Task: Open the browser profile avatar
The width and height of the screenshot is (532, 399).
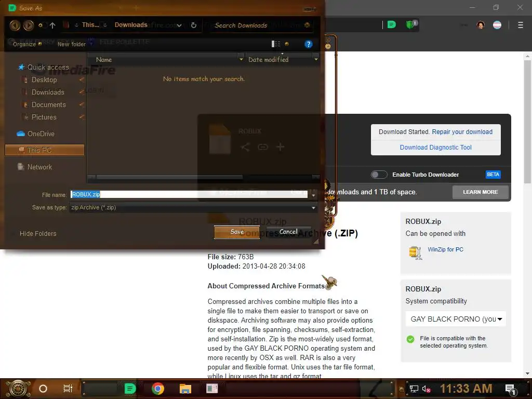Action: [x=481, y=25]
